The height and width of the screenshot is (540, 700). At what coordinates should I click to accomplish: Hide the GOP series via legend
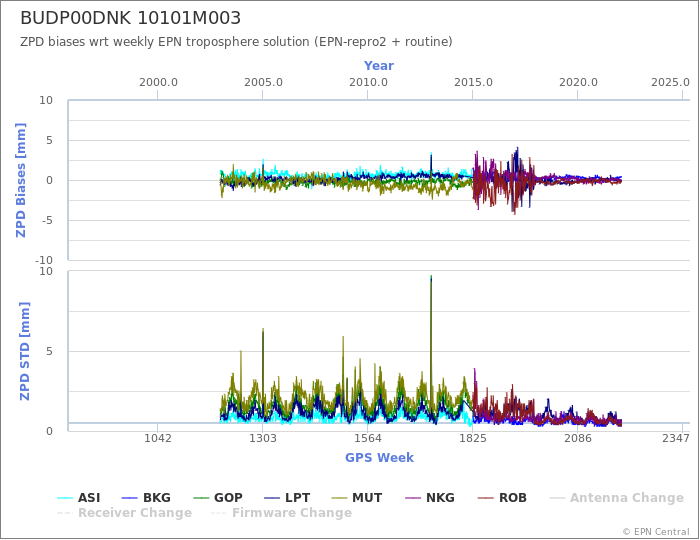218,498
